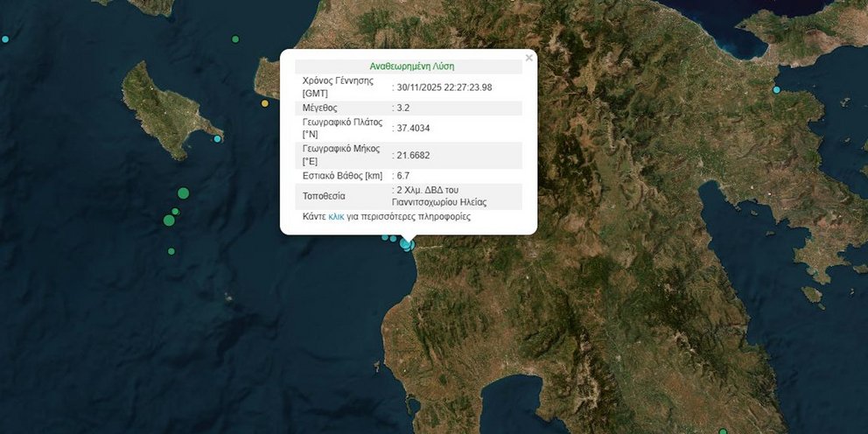The width and height of the screenshot is (868, 434).
Task: Click the magnitude value 3.2
Action: 402,108
